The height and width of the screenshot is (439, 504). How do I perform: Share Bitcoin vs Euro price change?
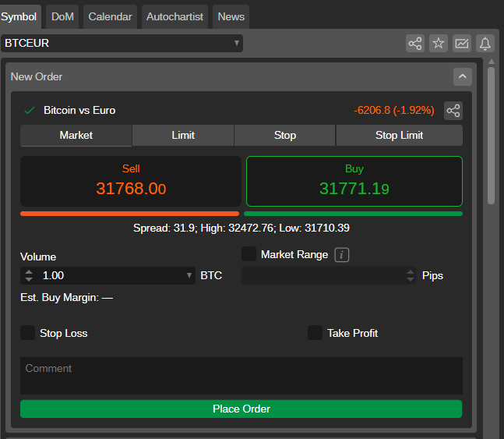pyautogui.click(x=453, y=111)
